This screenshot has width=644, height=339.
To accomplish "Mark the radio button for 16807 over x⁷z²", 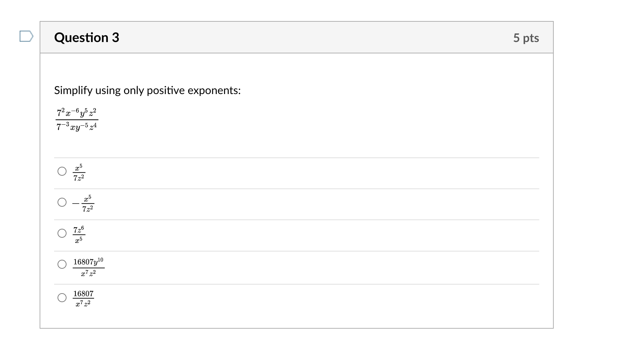I will tap(62, 298).
